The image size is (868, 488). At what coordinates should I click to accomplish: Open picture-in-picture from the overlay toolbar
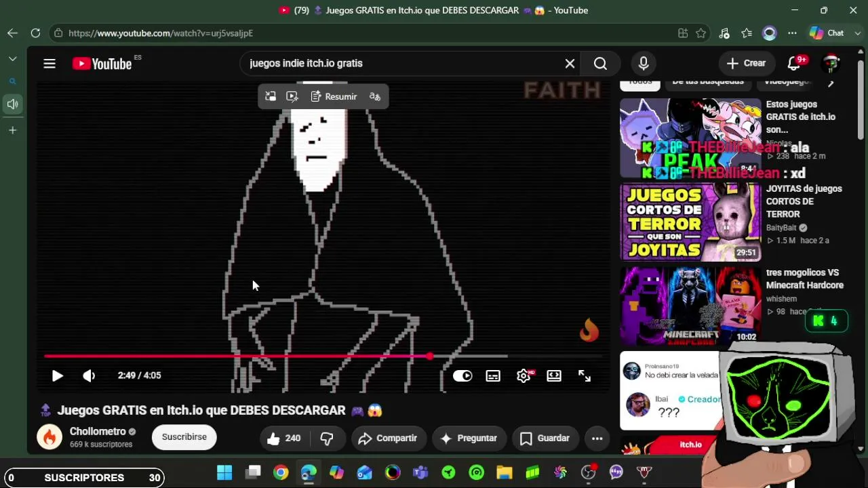[x=270, y=96]
